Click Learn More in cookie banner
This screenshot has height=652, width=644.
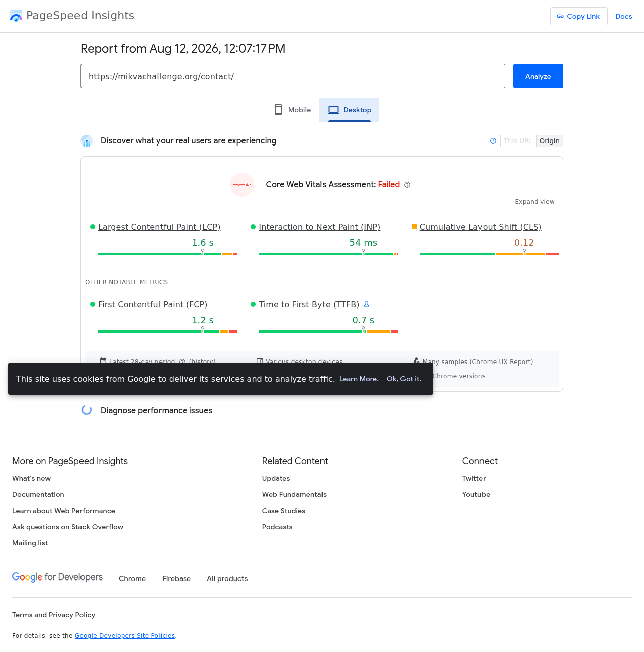(359, 379)
